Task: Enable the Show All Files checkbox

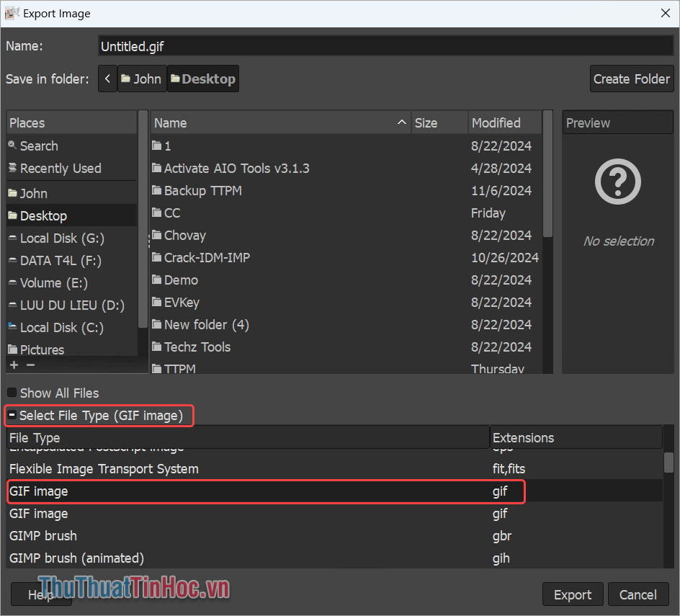Action: coord(12,393)
